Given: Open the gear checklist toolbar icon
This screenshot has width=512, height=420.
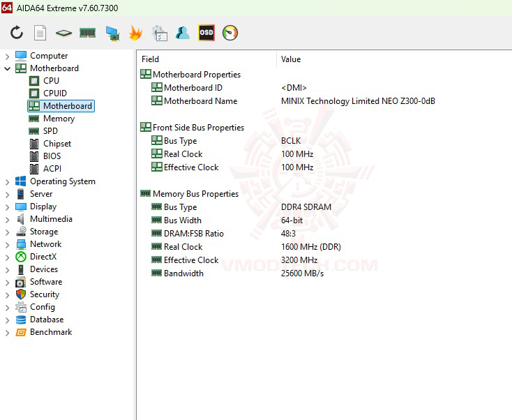Looking at the screenshot, I should pos(159,33).
